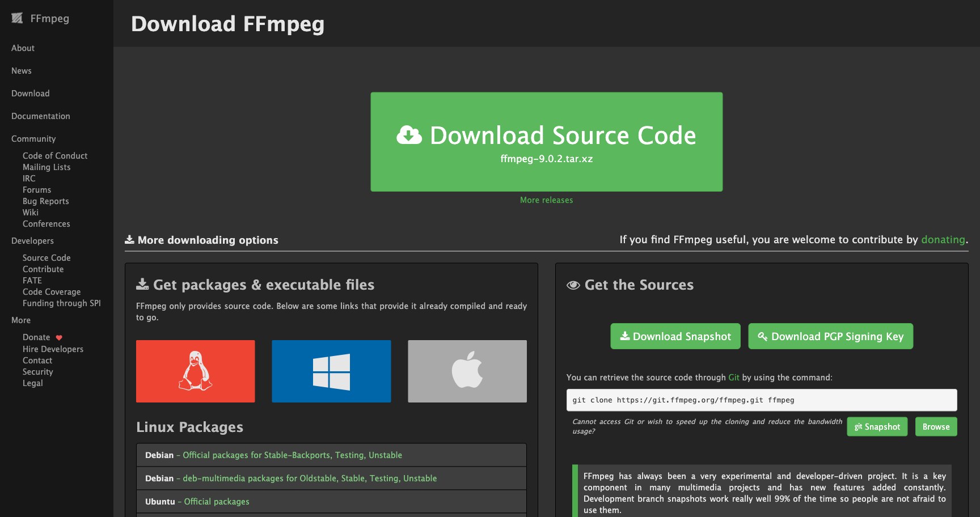Click the Browse button

(x=936, y=427)
